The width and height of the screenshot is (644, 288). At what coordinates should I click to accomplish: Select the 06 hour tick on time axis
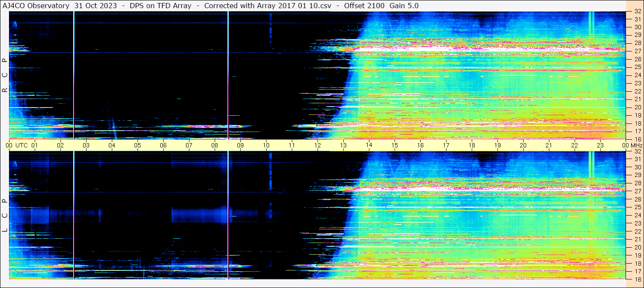tap(163, 145)
